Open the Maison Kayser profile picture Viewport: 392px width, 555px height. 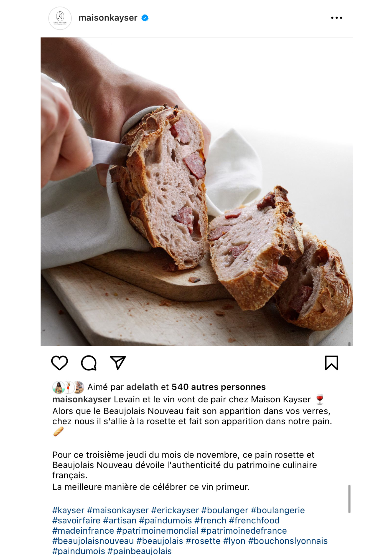(x=60, y=18)
